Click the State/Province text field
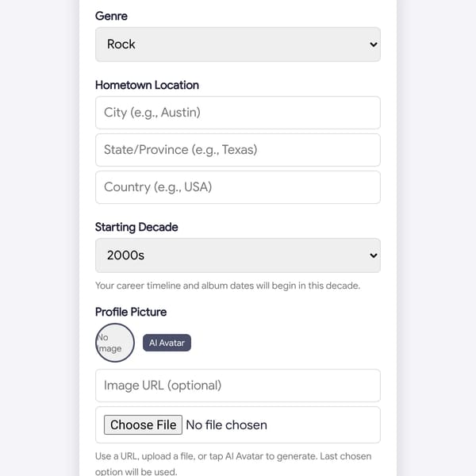This screenshot has height=476, width=476. [x=238, y=150]
